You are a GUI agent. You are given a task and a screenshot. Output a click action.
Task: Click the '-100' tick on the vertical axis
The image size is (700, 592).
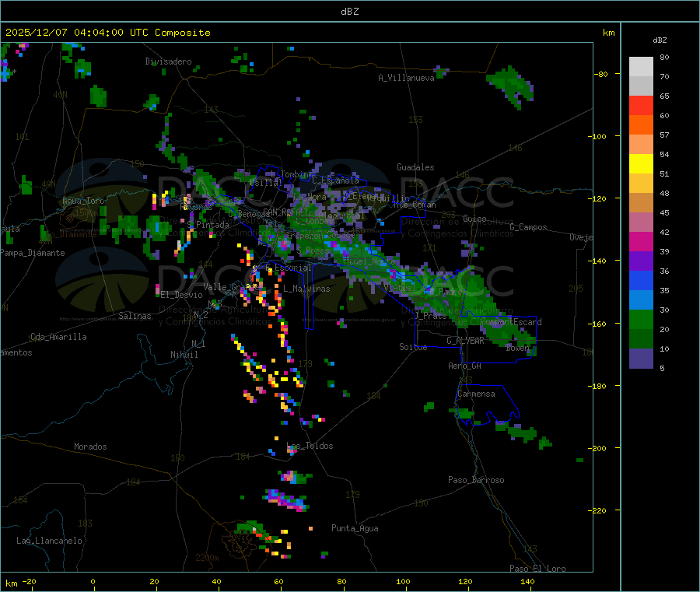[597, 136]
